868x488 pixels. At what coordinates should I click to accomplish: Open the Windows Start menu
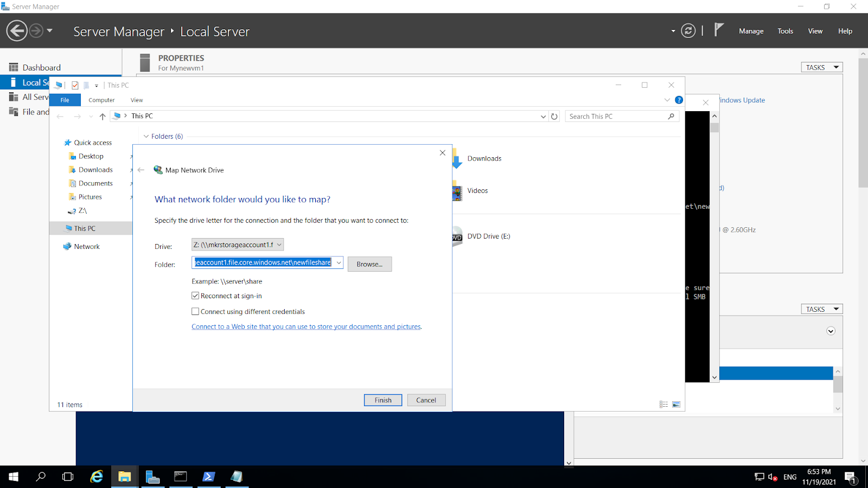click(x=14, y=477)
